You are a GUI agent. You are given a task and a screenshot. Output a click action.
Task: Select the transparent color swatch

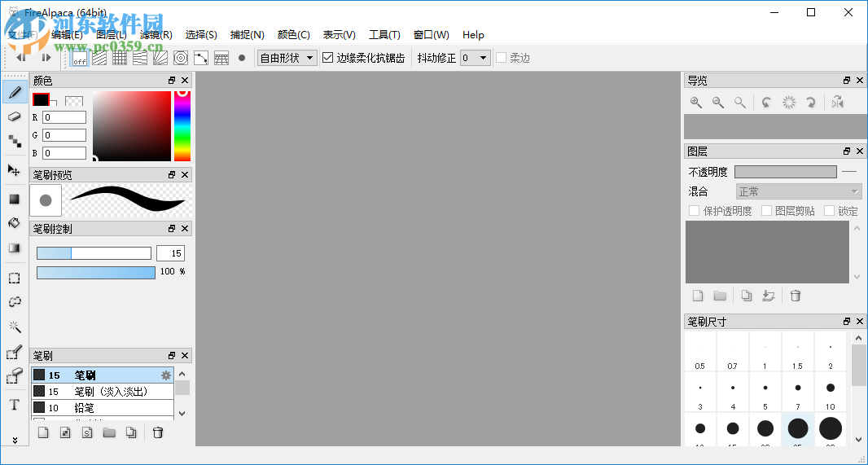coord(74,101)
